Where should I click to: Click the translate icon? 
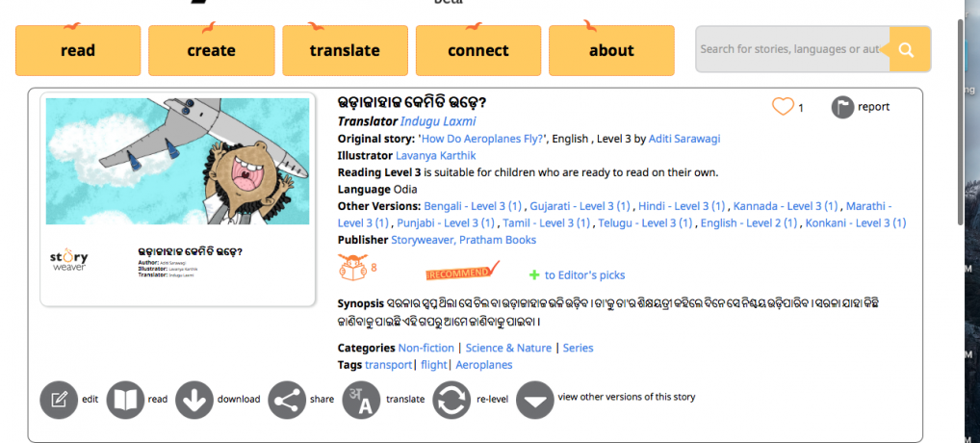pos(362,400)
